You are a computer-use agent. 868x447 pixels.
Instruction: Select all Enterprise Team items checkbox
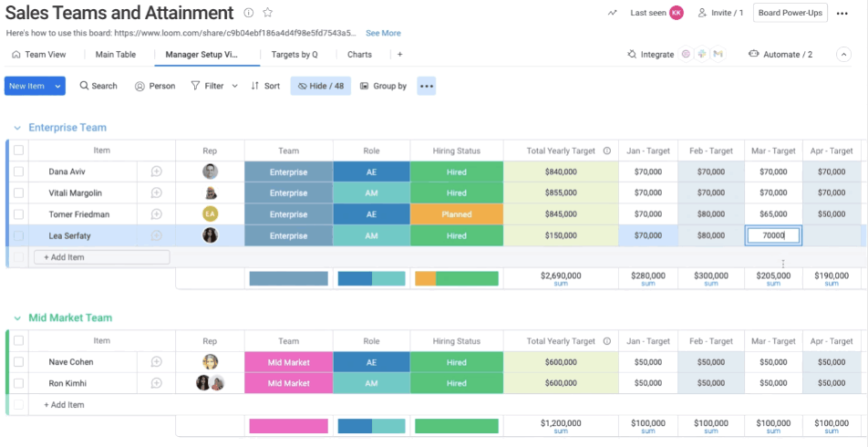coord(19,151)
